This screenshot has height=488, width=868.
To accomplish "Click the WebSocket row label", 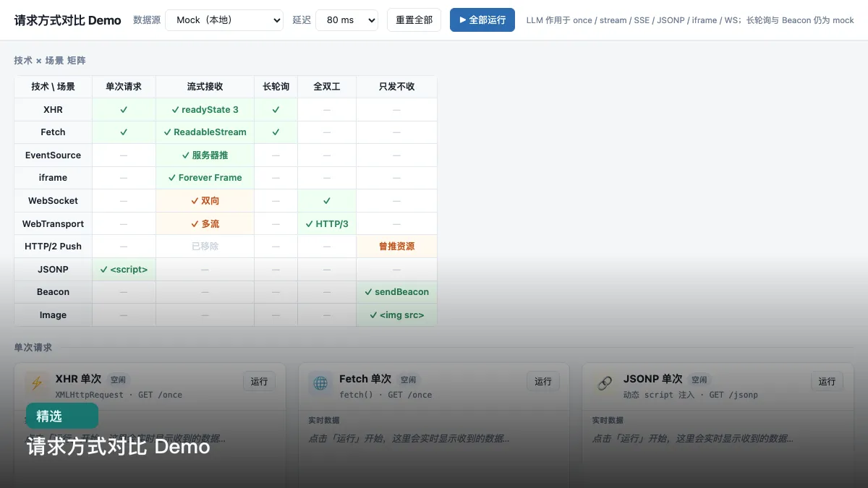I will coord(53,201).
